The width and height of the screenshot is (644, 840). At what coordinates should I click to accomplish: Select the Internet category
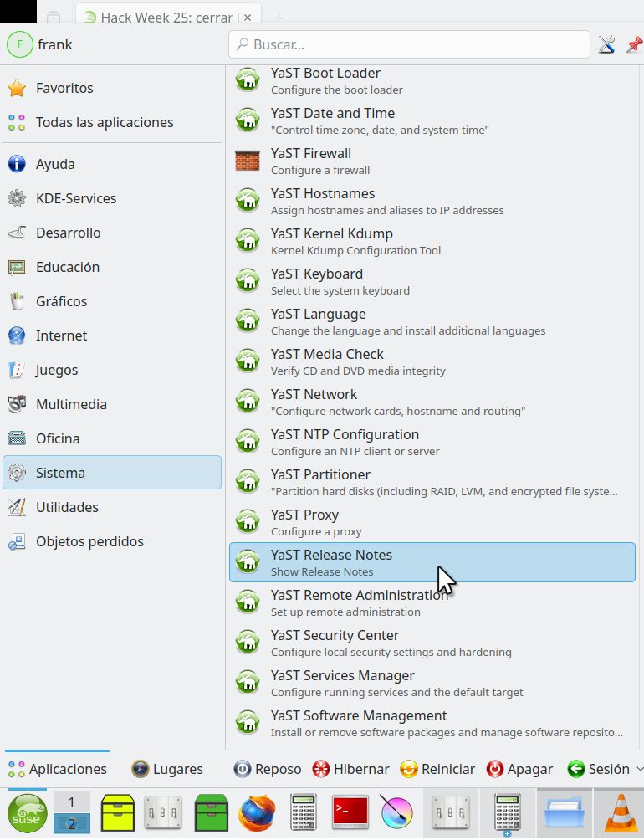point(61,335)
